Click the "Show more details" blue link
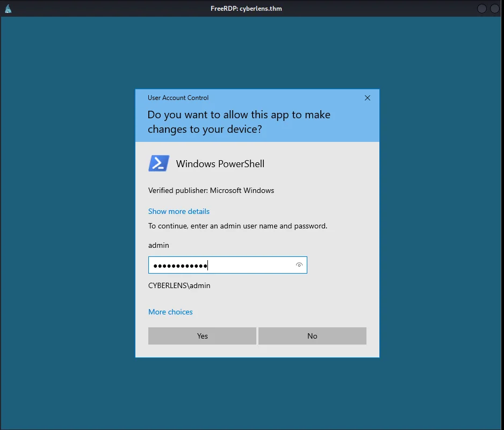The width and height of the screenshot is (504, 430). pyautogui.click(x=178, y=211)
